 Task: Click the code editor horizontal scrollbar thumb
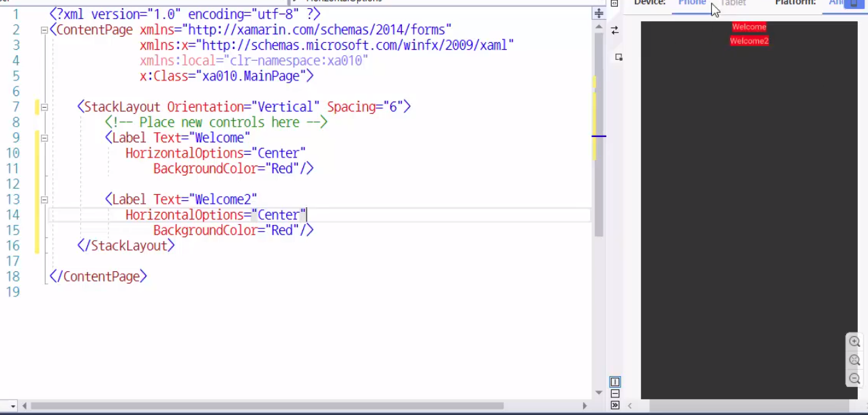tap(267, 405)
